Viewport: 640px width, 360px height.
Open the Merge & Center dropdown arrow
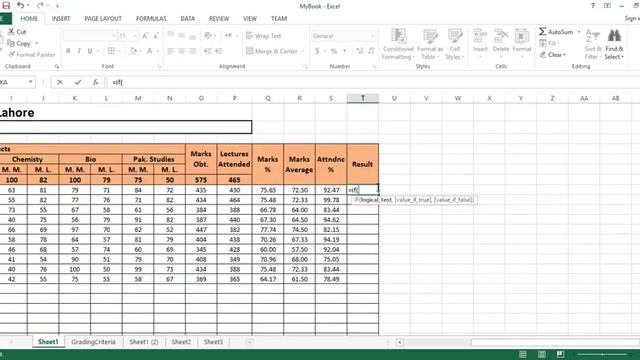tap(303, 51)
